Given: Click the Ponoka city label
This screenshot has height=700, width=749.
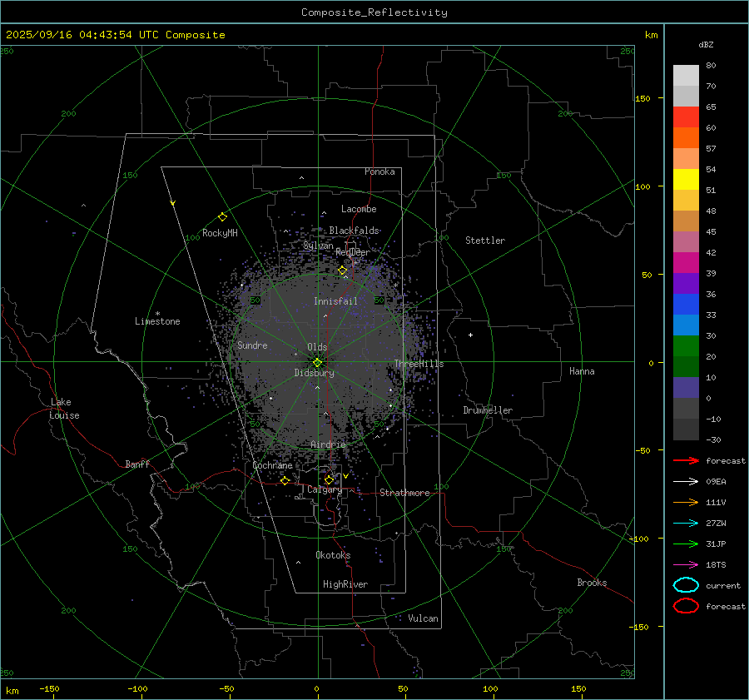Looking at the screenshot, I should [x=379, y=171].
